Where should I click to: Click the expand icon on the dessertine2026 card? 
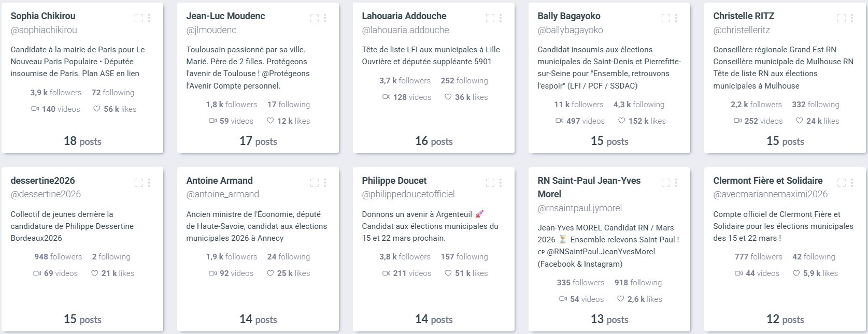pyautogui.click(x=138, y=183)
